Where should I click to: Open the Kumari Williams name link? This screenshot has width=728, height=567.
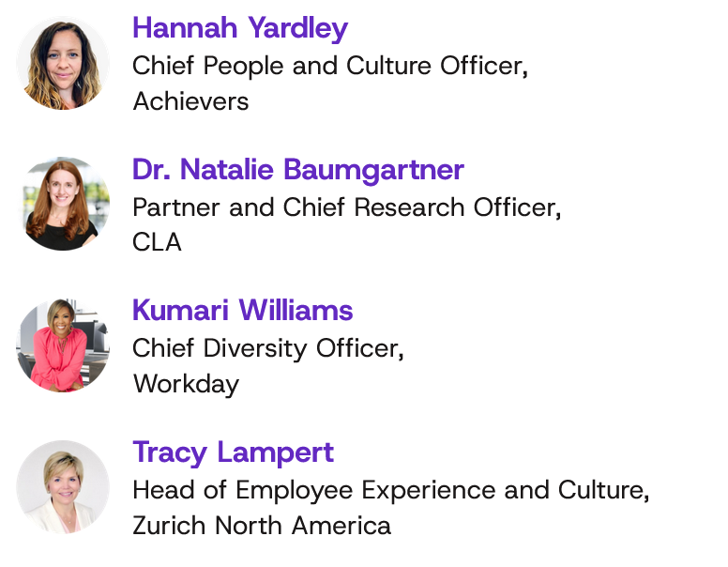coord(243,311)
